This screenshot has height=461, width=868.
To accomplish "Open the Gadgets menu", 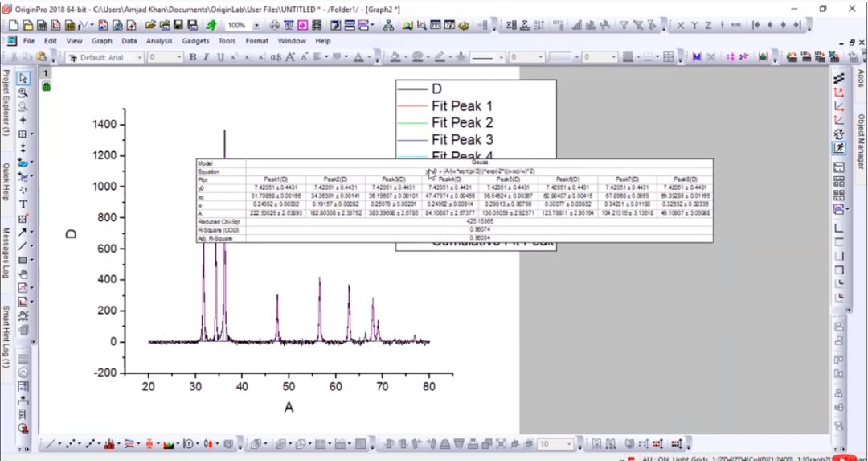I will 195,41.
